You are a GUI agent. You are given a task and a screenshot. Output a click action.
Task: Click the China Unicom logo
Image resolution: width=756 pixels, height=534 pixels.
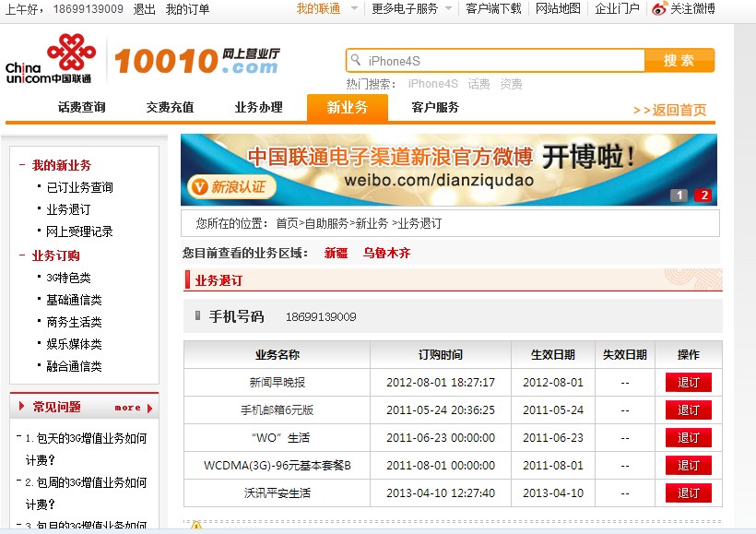pos(50,59)
